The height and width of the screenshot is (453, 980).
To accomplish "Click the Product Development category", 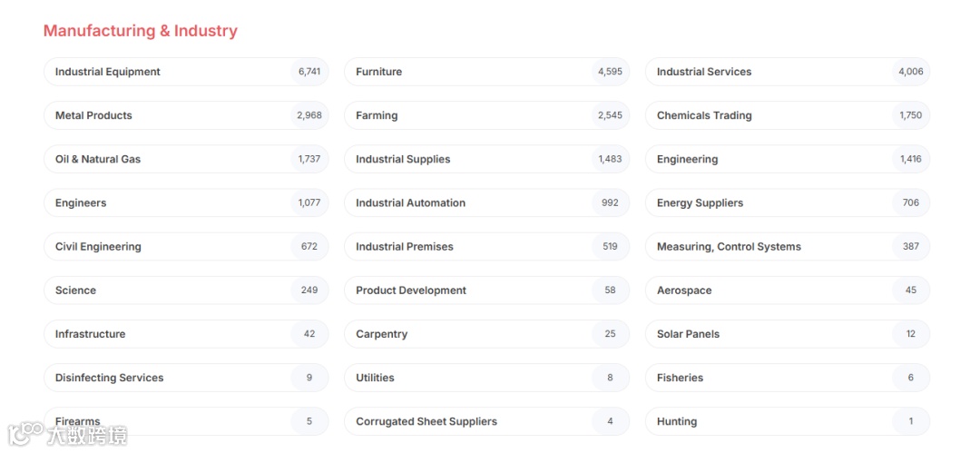I will [x=411, y=291].
